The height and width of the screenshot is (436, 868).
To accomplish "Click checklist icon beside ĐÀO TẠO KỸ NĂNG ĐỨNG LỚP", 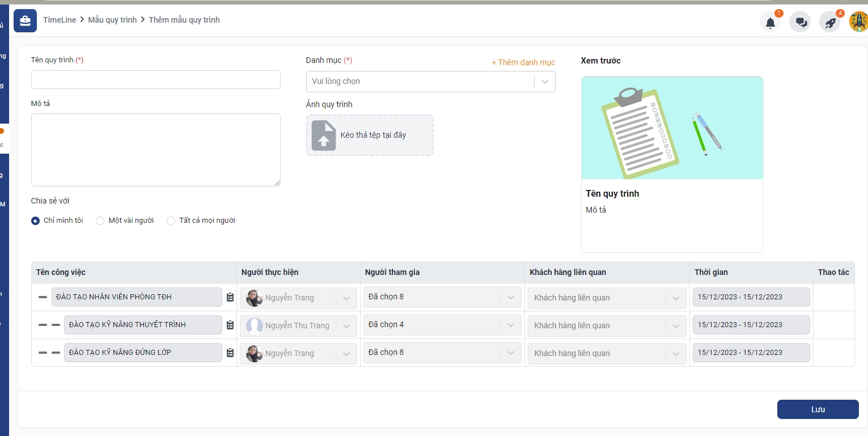I will tap(230, 353).
